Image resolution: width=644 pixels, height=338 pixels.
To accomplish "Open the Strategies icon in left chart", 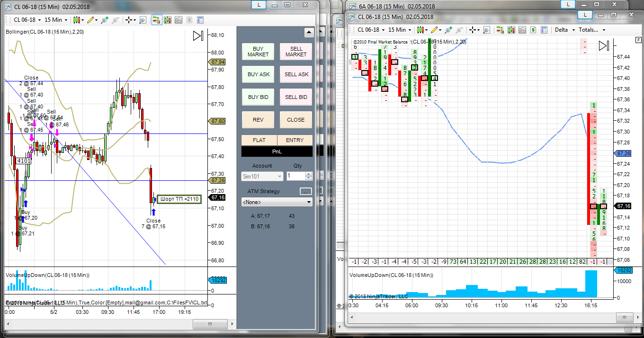I will tap(179, 20).
